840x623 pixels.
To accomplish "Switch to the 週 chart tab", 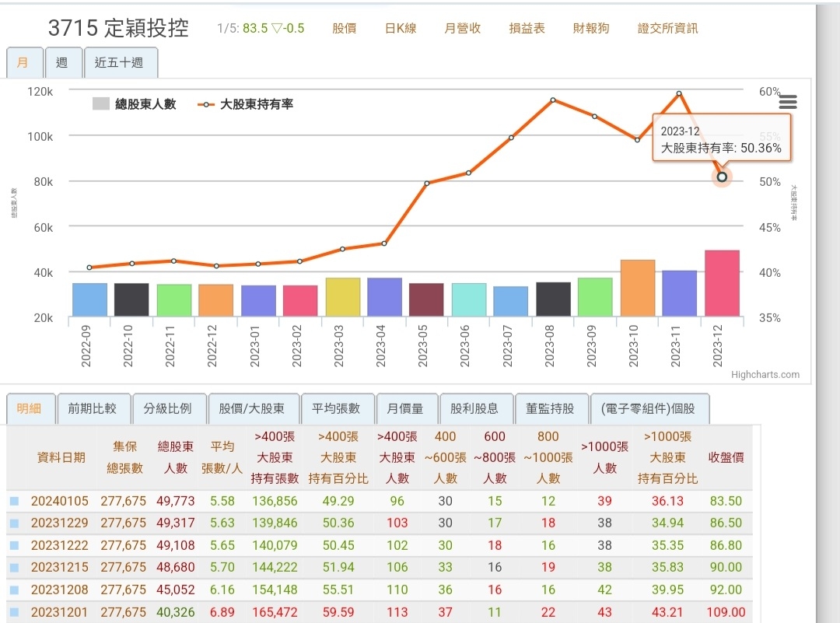I will pos(63,63).
